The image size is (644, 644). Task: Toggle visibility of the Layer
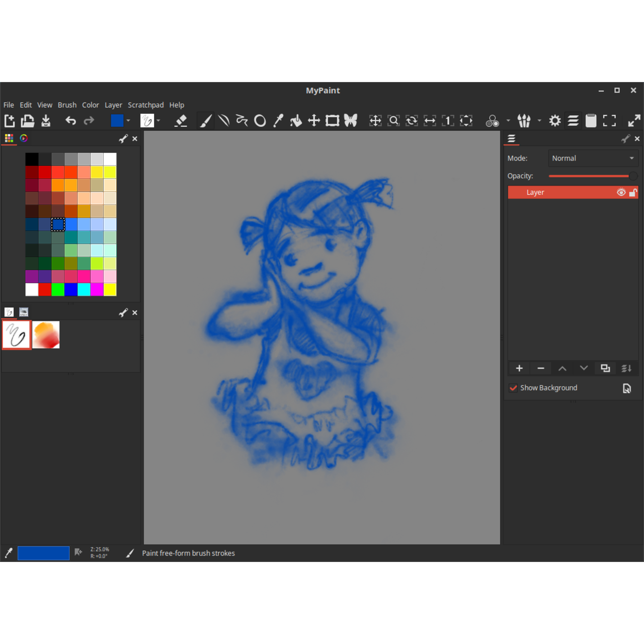621,192
